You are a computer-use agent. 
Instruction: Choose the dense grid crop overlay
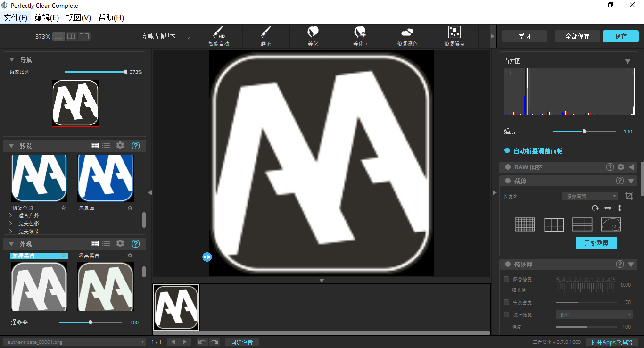[525, 224]
